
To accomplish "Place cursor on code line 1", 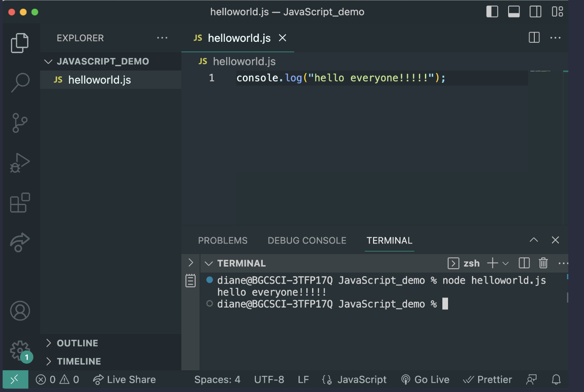I will [x=341, y=78].
